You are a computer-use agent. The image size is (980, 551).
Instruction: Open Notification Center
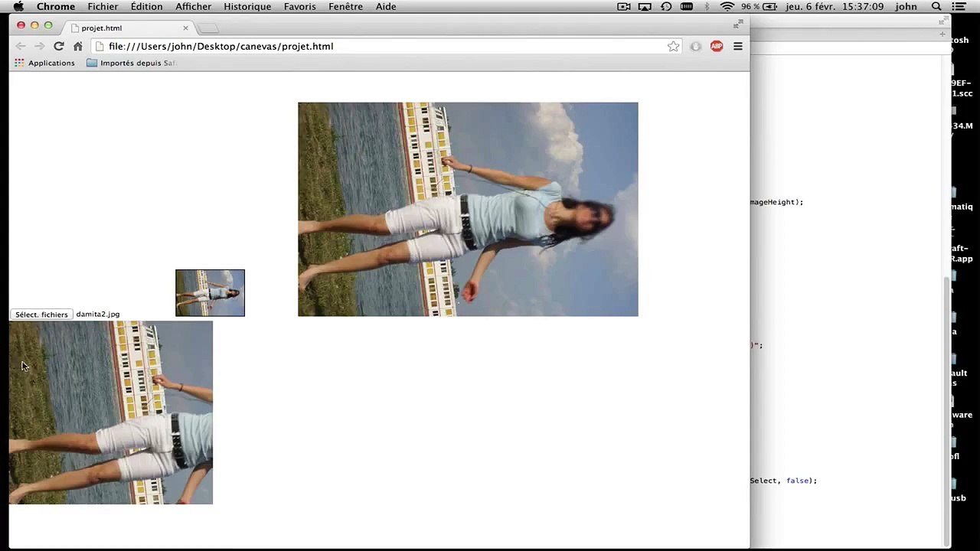[959, 7]
